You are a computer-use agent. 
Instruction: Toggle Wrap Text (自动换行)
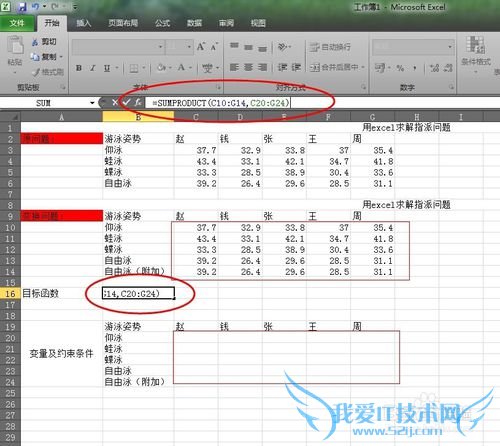point(330,47)
